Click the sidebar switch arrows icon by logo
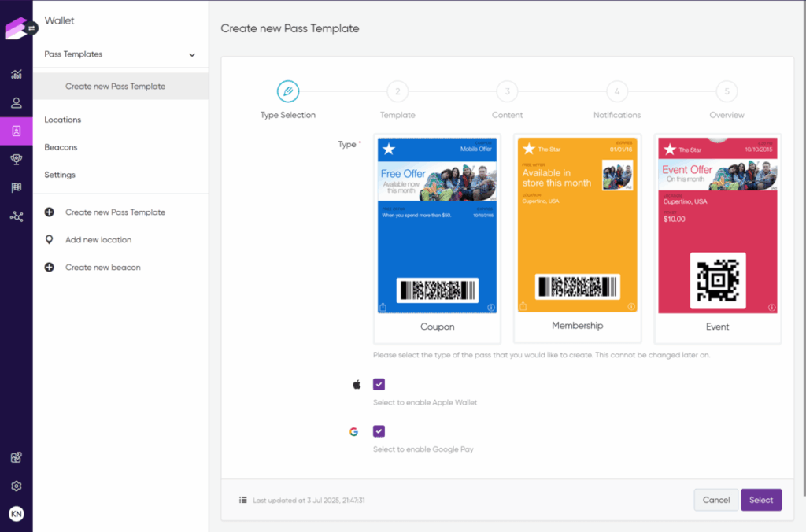The width and height of the screenshot is (806, 532). [32, 28]
